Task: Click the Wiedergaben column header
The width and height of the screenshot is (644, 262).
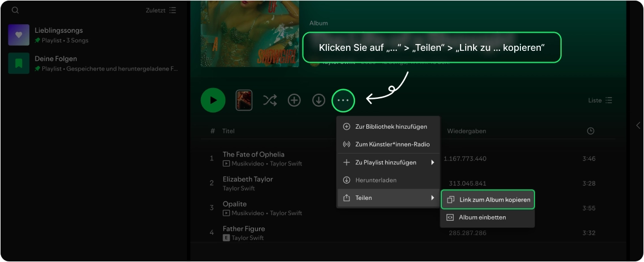Action: (x=467, y=131)
